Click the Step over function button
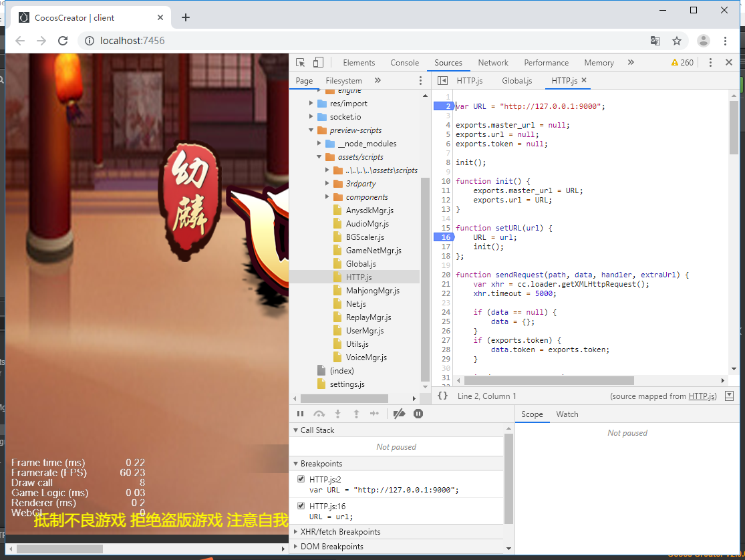This screenshot has width=745, height=560. tap(319, 414)
